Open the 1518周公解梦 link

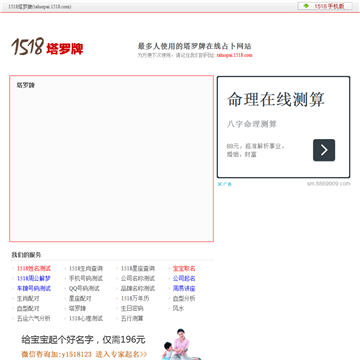coord(34,278)
